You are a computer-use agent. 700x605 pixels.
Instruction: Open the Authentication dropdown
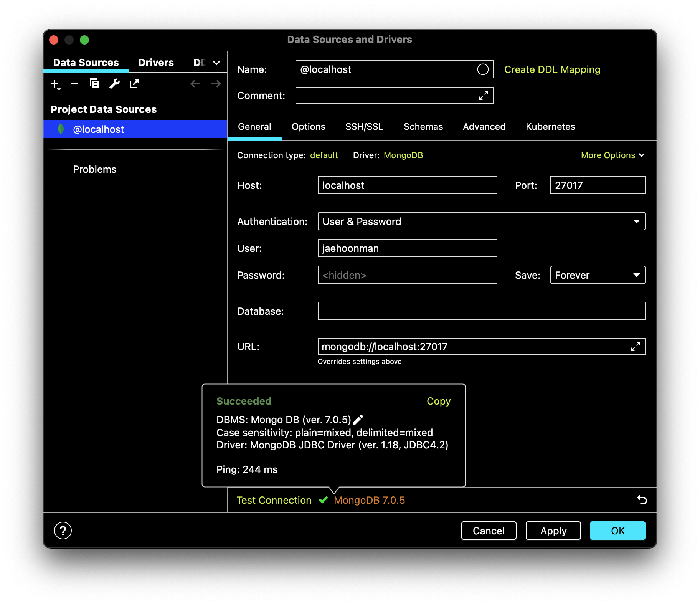click(x=481, y=221)
